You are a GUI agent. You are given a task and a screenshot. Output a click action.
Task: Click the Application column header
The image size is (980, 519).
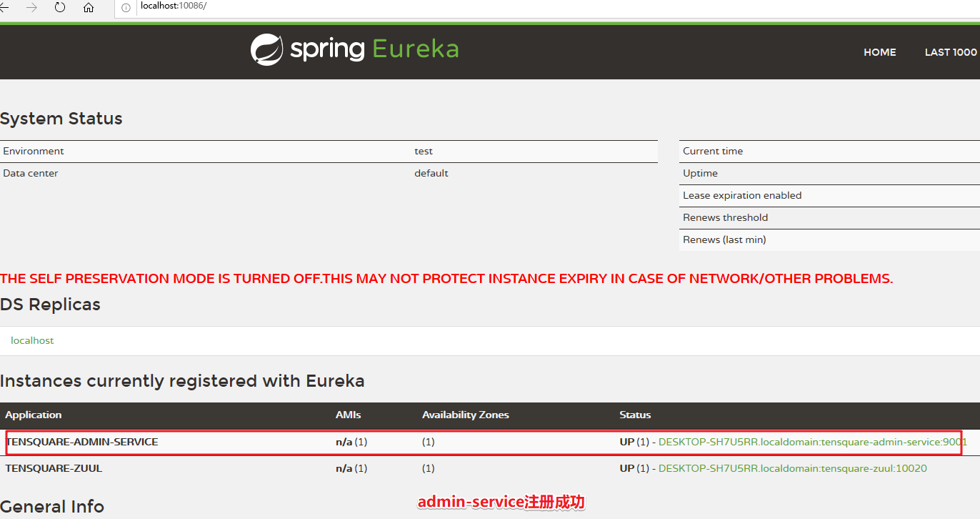coord(34,415)
